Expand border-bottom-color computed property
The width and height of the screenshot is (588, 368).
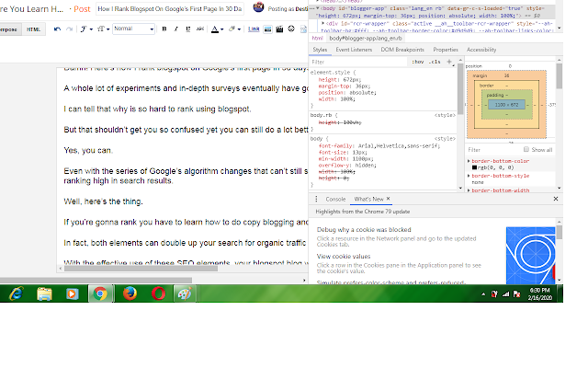pyautogui.click(x=469, y=161)
